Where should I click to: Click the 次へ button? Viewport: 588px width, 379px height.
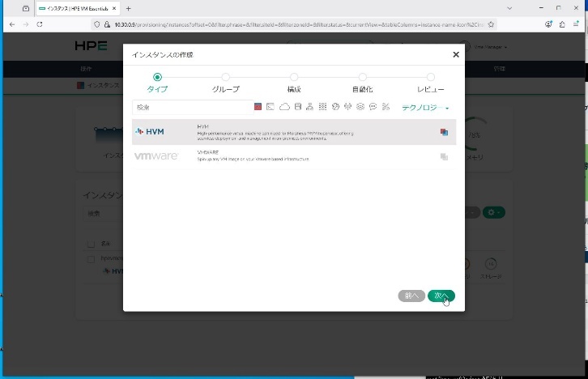point(441,296)
